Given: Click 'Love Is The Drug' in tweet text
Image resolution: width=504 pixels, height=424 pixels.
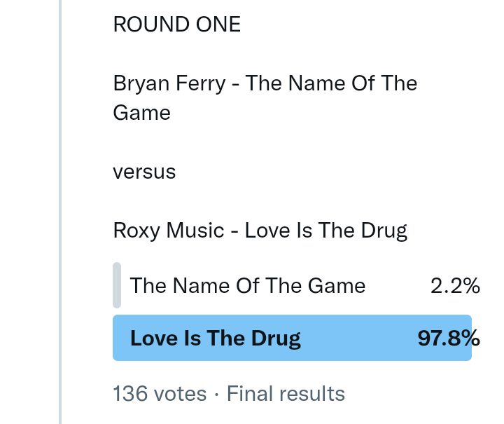Looking at the screenshot, I should click(x=326, y=230).
